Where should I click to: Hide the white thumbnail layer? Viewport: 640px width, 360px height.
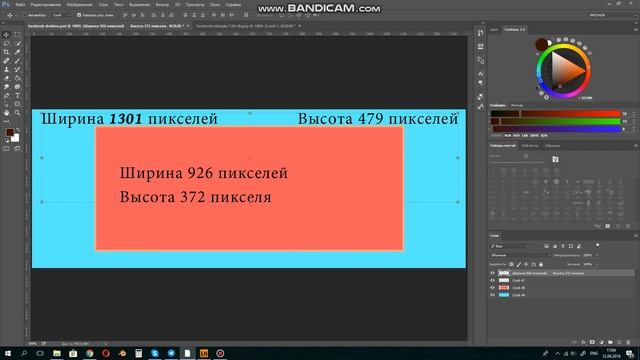pos(493,280)
